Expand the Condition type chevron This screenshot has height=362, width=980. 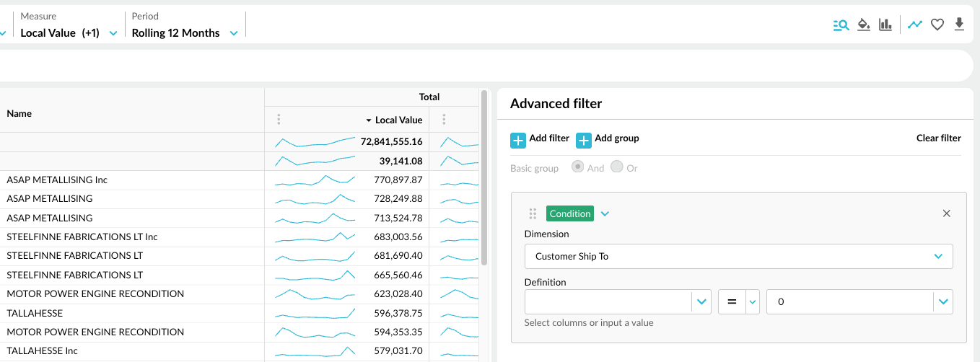click(x=605, y=213)
